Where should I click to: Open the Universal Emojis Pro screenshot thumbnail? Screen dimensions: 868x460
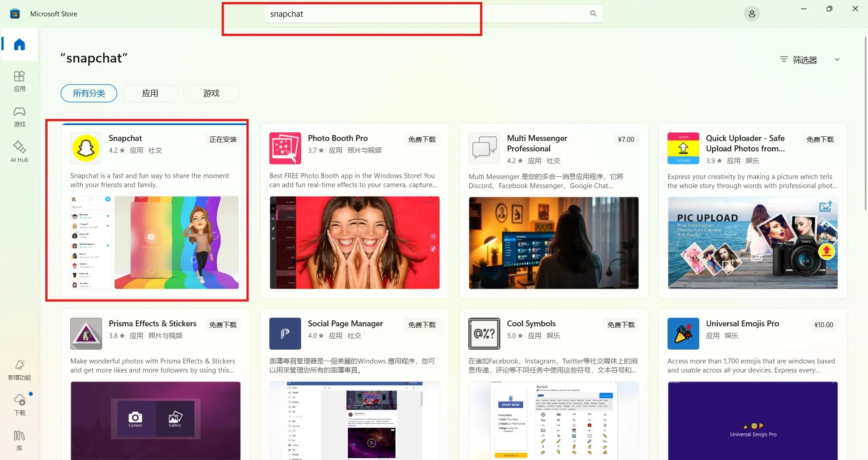pyautogui.click(x=753, y=421)
